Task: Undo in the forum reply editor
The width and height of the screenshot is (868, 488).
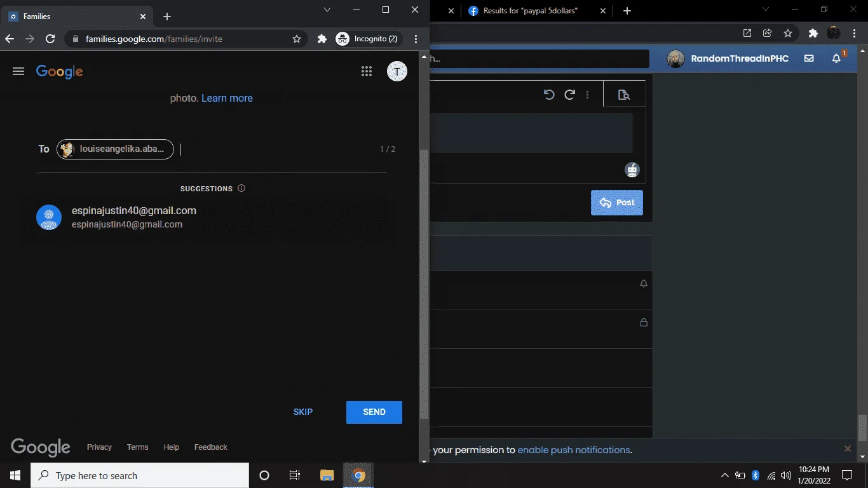Action: pyautogui.click(x=550, y=95)
